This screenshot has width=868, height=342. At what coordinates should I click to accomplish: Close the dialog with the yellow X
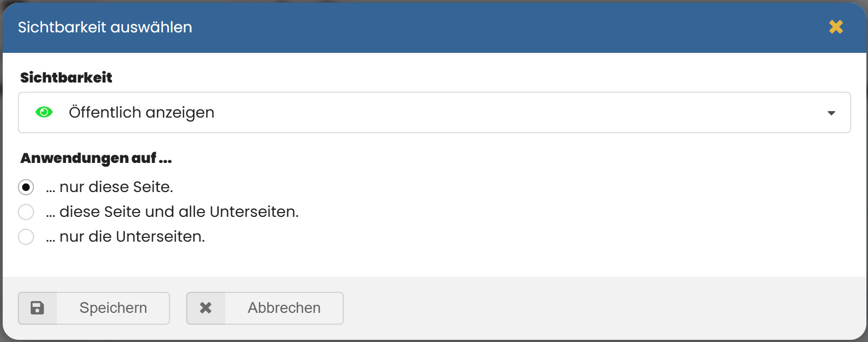pyautogui.click(x=836, y=27)
